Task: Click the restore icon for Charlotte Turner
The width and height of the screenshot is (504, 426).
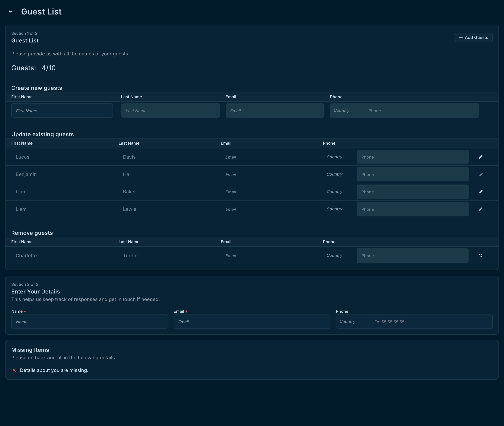Action: click(481, 255)
